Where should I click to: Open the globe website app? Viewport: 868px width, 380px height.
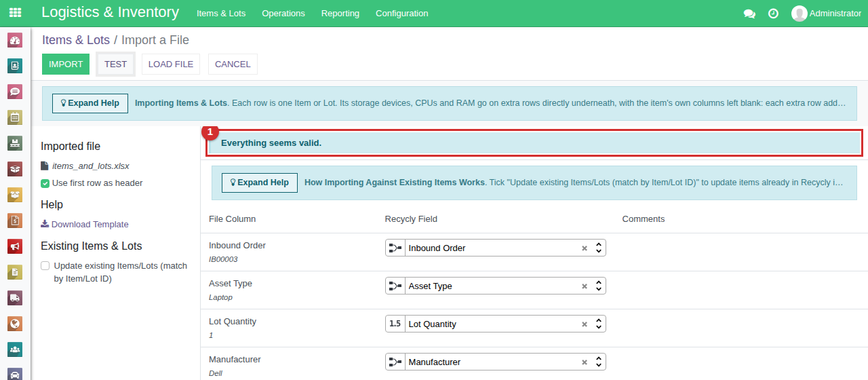pos(15,324)
